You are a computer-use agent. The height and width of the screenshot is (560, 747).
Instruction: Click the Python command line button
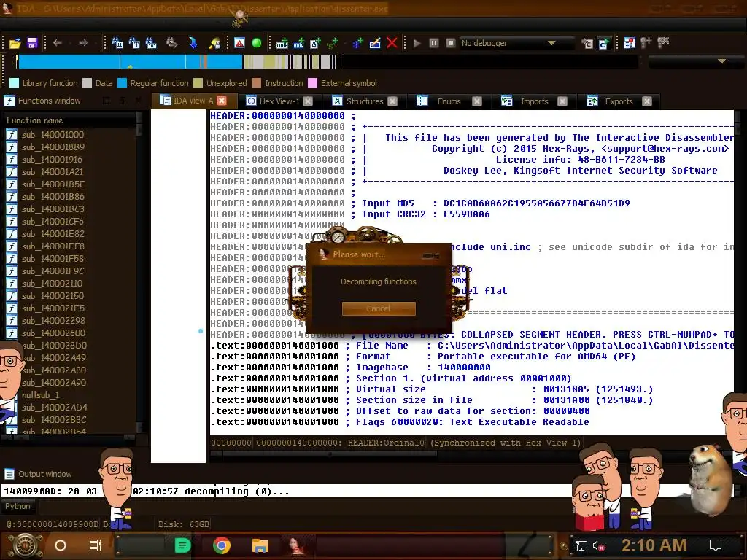18,506
